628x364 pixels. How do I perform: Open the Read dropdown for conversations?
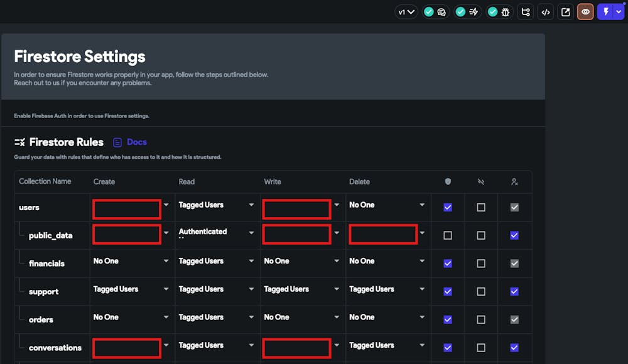pos(216,345)
